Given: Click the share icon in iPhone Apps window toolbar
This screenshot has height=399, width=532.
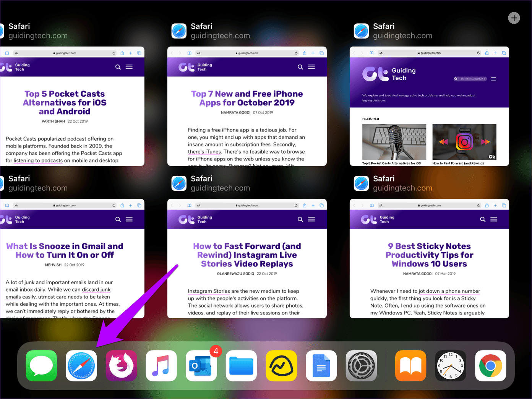Looking at the screenshot, I should [x=305, y=53].
